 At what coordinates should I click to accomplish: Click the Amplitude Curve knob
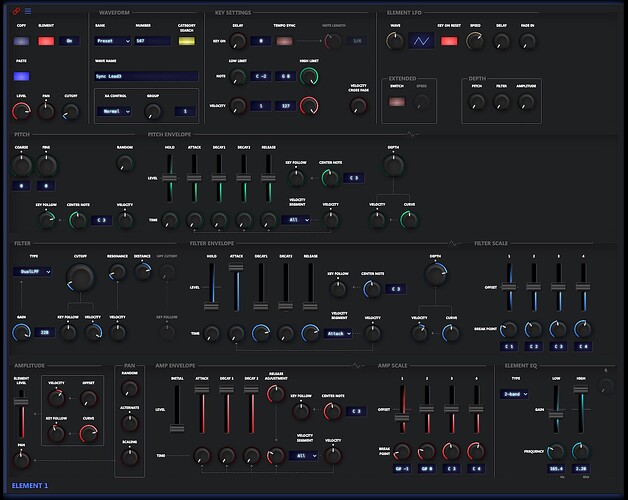89,433
